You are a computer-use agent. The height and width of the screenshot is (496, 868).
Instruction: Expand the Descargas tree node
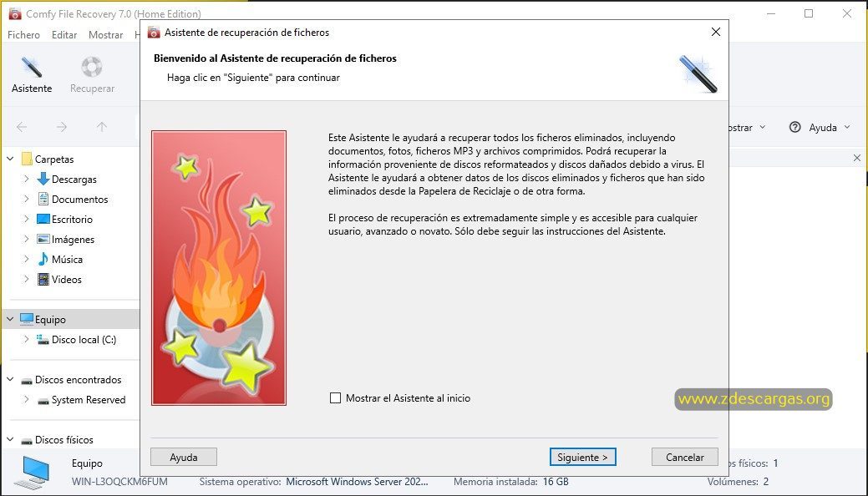(26, 179)
